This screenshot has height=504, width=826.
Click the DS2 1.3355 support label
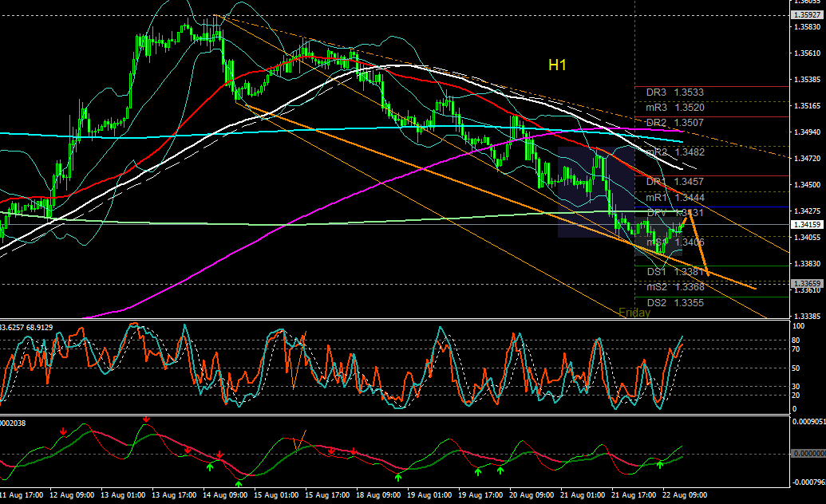pos(675,303)
